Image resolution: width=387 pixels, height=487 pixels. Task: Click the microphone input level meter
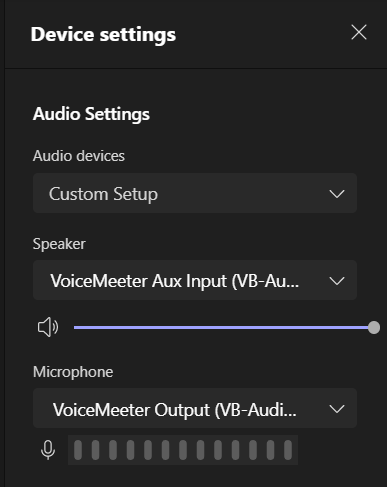click(183, 450)
